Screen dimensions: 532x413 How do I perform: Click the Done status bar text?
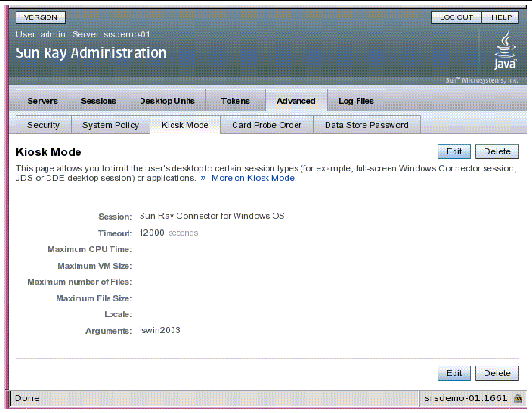(x=27, y=398)
